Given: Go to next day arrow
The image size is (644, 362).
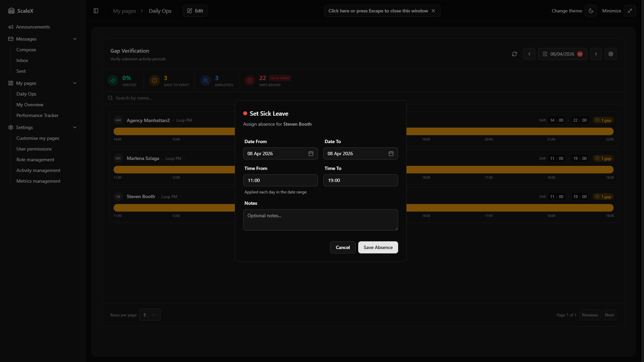Looking at the screenshot, I should [x=596, y=54].
